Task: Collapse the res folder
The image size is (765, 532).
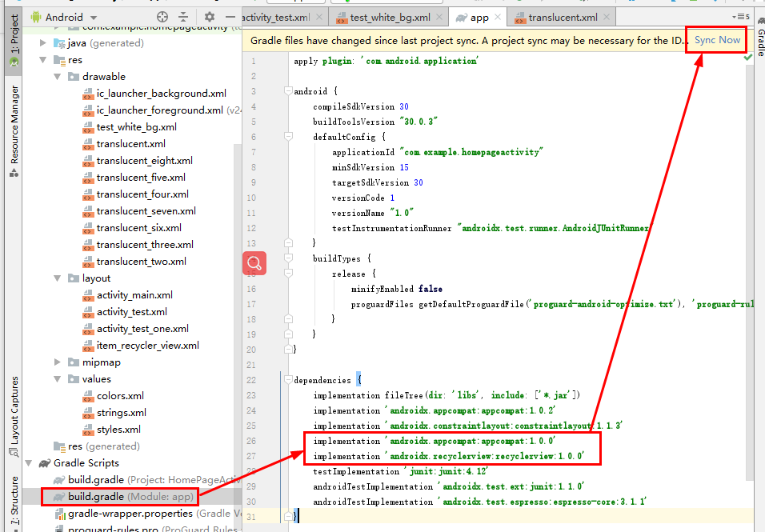Action: coord(43,59)
